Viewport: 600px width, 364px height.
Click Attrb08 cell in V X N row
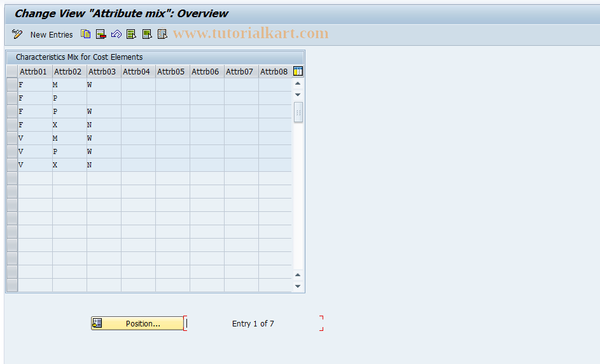[x=275, y=165]
